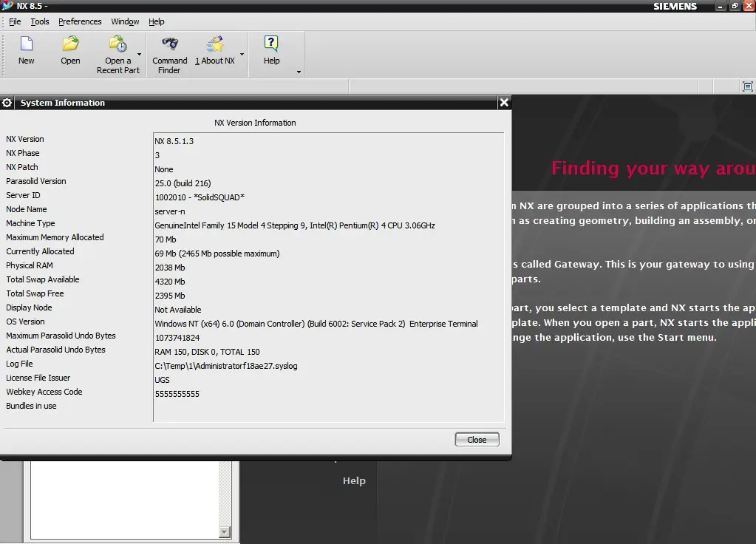Open System Information gear settings icon
Image resolution: width=756 pixels, height=544 pixels.
(7, 103)
